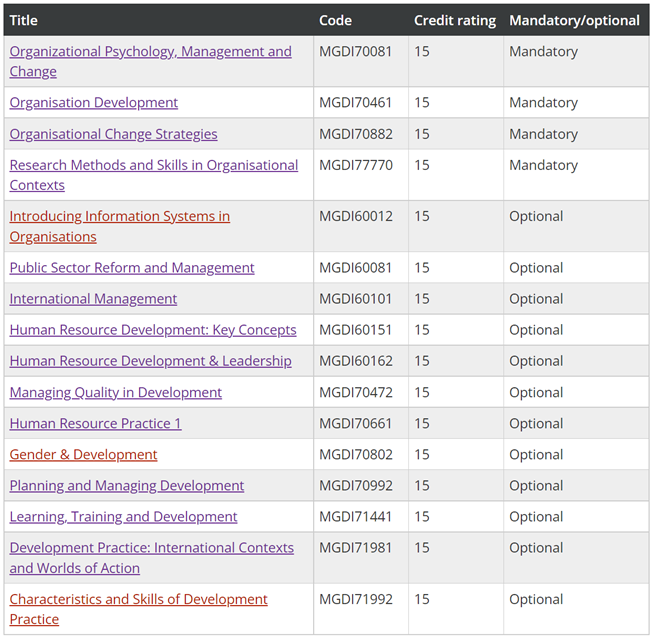Click Organisational Change Strategies link
Image resolution: width=653 pixels, height=639 pixels.
click(113, 134)
